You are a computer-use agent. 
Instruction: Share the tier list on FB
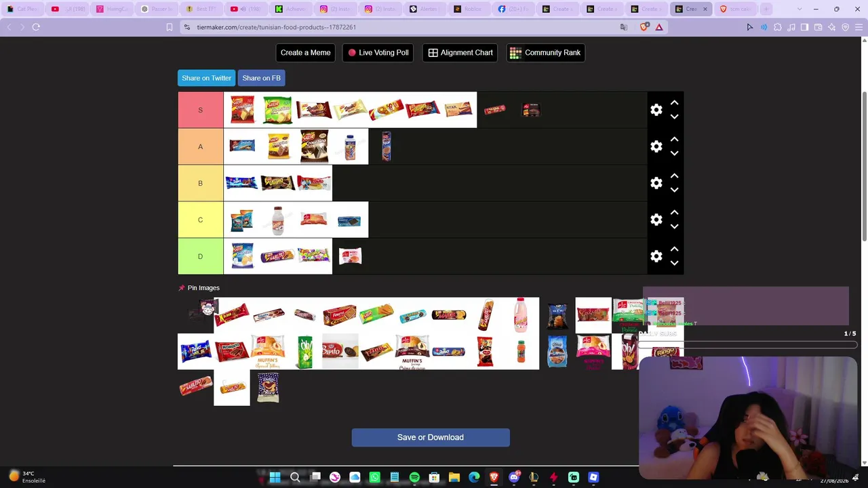tap(261, 78)
